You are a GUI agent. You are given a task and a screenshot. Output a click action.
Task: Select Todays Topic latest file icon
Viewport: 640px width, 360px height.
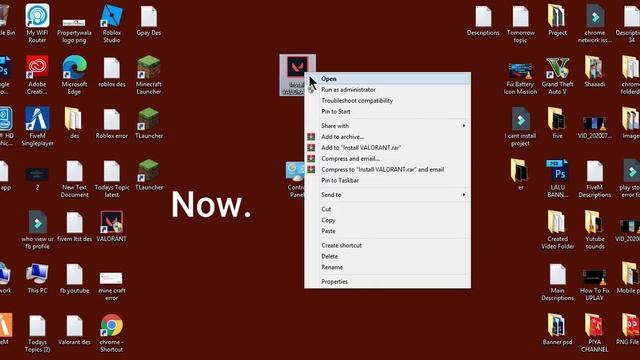[x=111, y=171]
